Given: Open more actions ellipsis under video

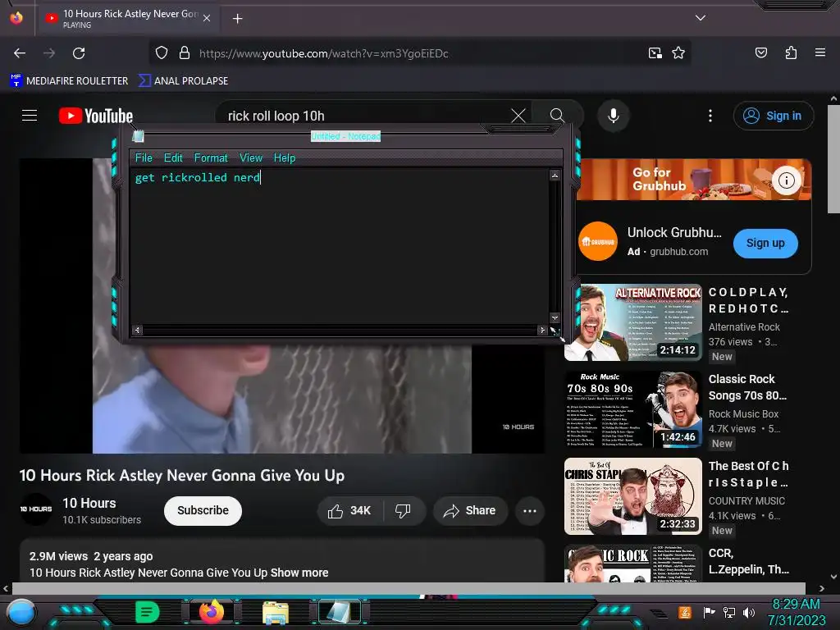Looking at the screenshot, I should click(x=529, y=510).
